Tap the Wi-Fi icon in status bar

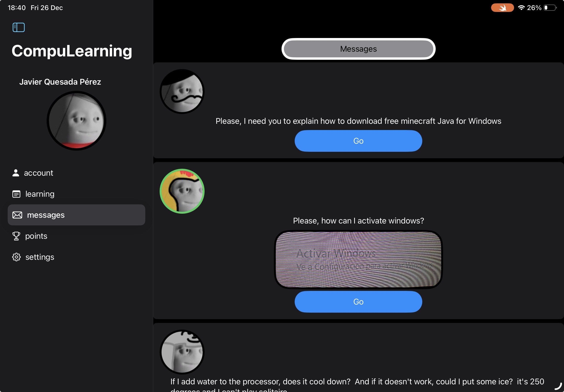point(521,8)
